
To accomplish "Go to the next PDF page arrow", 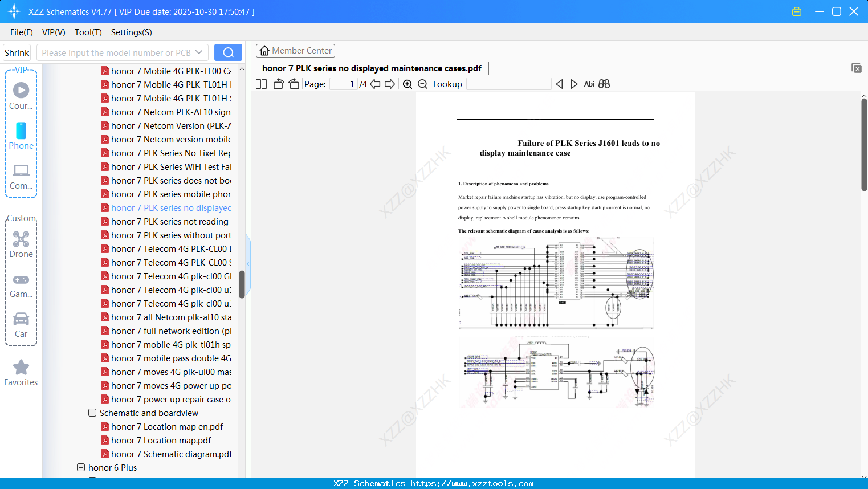I will click(390, 84).
